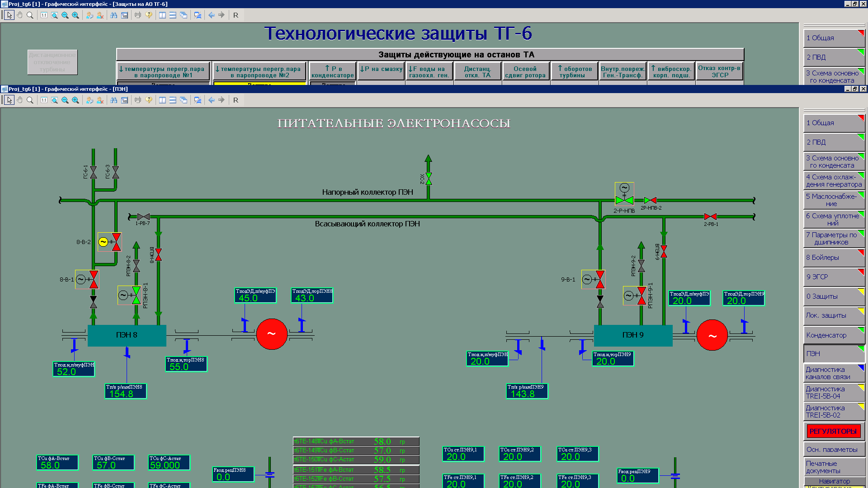The width and height of the screenshot is (868, 488).
Task: Open 'Конденсатор' screen
Action: point(834,335)
